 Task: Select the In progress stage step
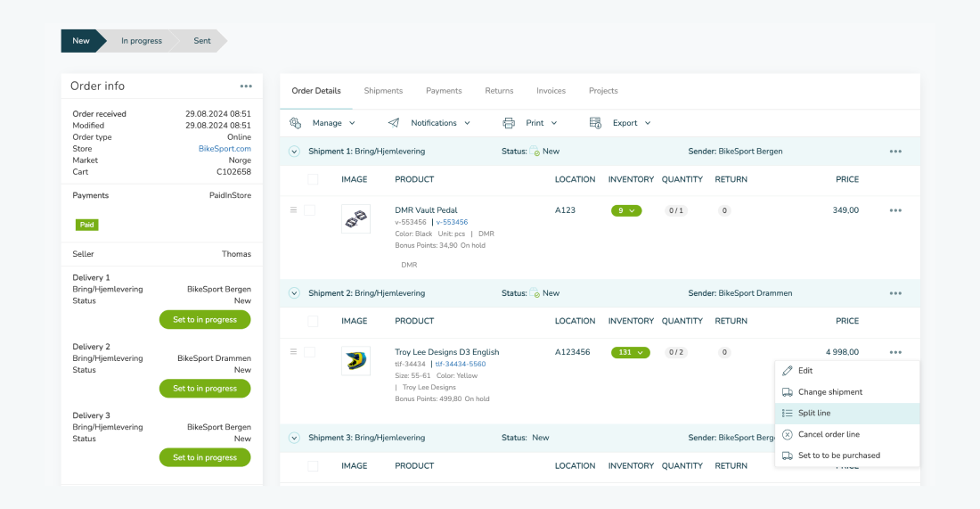(142, 41)
